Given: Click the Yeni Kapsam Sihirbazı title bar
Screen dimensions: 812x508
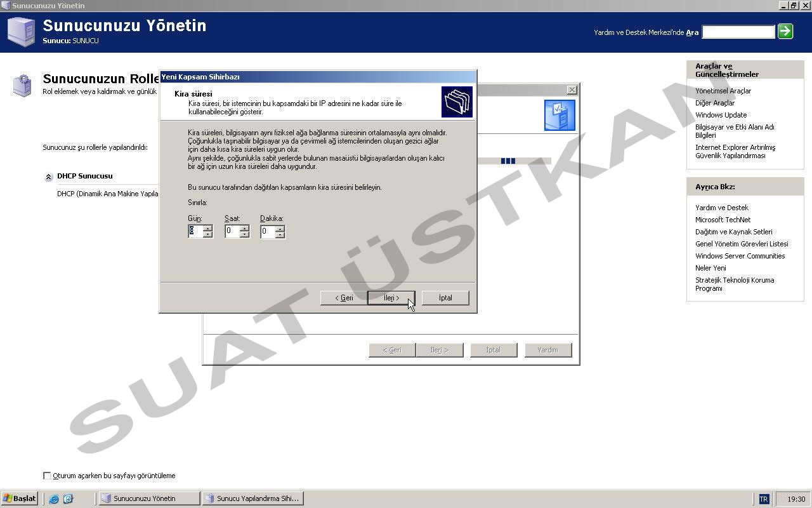Looking at the screenshot, I should pos(317,77).
